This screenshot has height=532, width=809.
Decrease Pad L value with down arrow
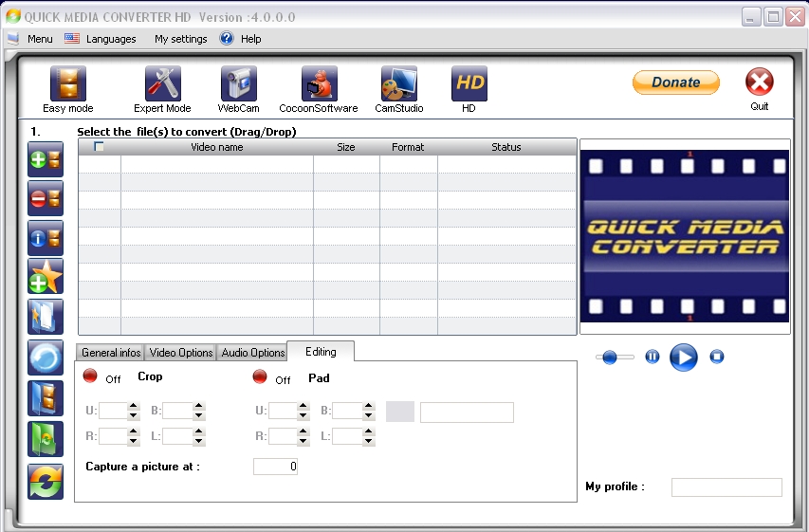(368, 441)
